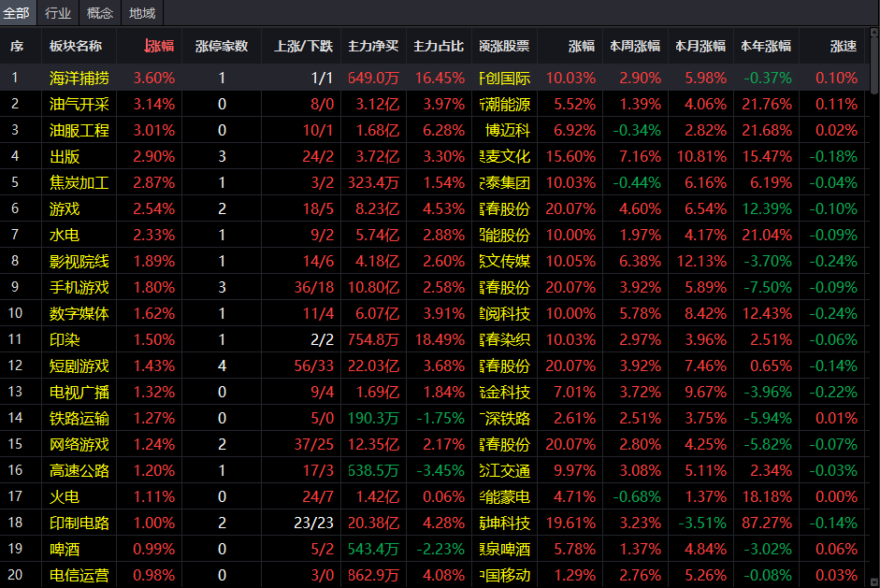Select the 手机游戏 sector
This screenshot has height=588, width=880.
[79, 288]
